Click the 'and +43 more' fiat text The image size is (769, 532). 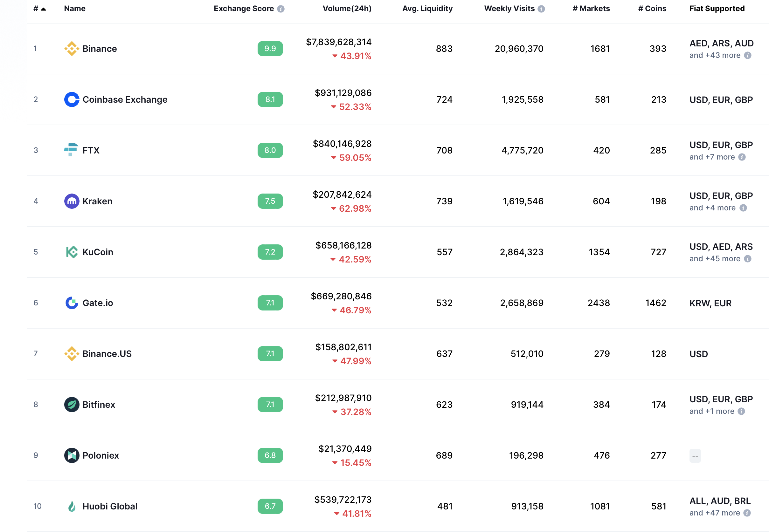pyautogui.click(x=715, y=55)
